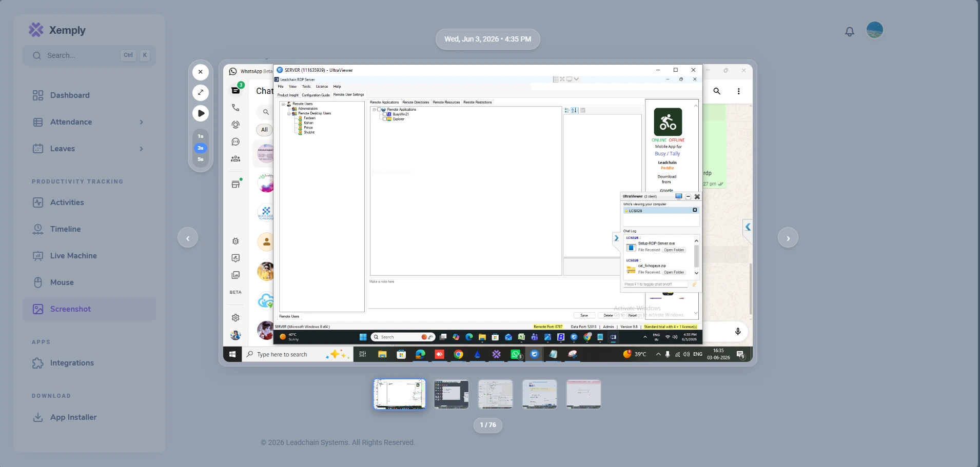Screen dimensions: 980x467
Task: Select the user Shobhit in the tree
Action: point(309,132)
